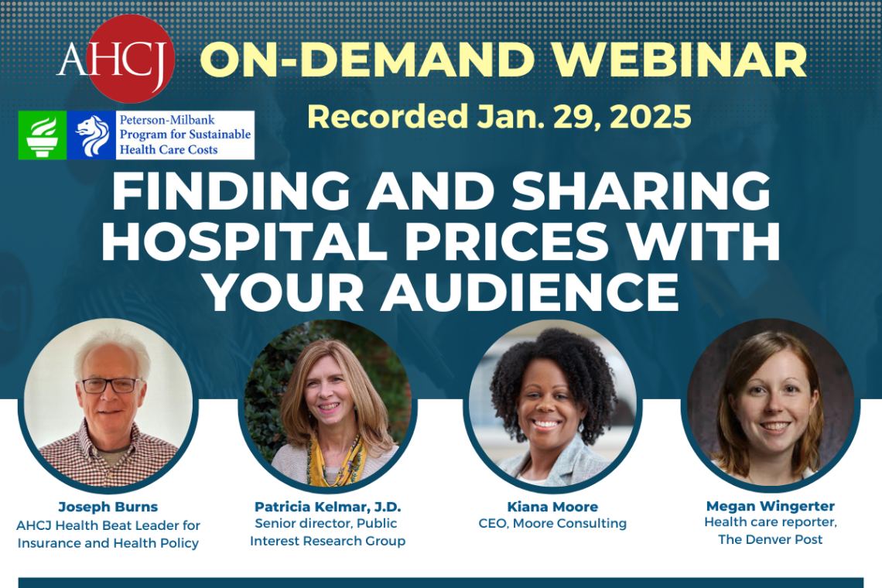Click the dark blue bar at bottom

[x=441, y=583]
